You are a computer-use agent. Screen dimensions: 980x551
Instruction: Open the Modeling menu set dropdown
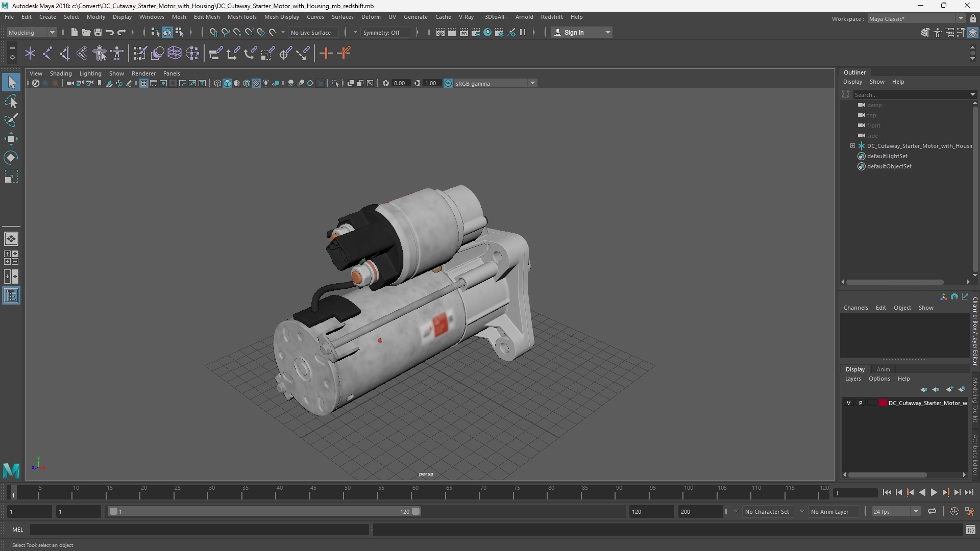32,32
